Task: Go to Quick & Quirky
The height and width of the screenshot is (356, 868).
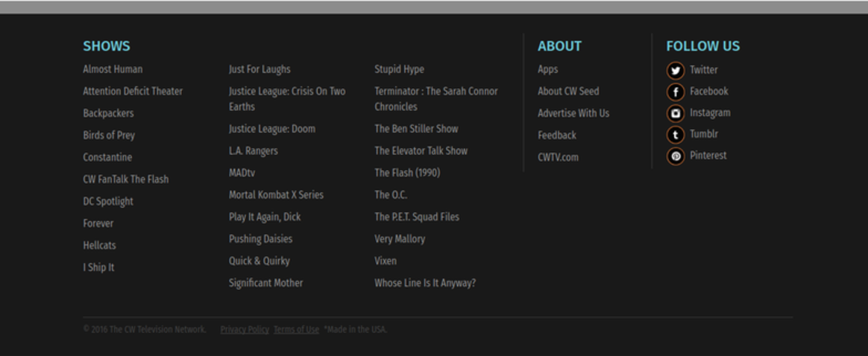Action: (259, 261)
